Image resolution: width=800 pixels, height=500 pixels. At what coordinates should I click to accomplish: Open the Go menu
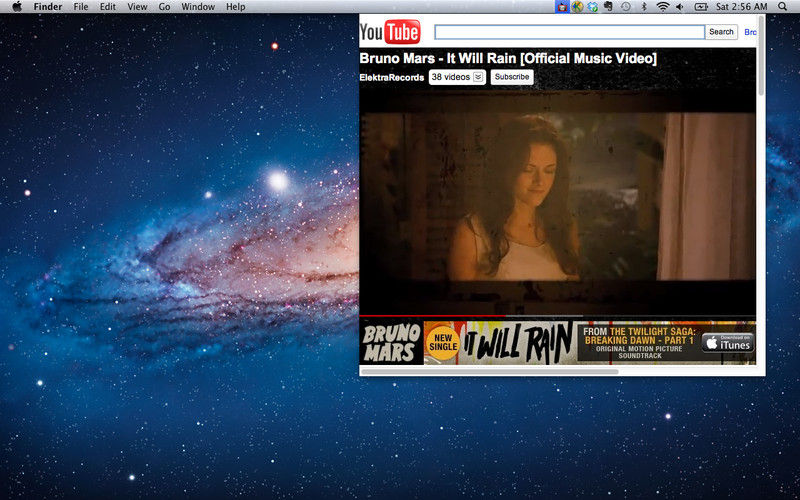pyautogui.click(x=164, y=7)
